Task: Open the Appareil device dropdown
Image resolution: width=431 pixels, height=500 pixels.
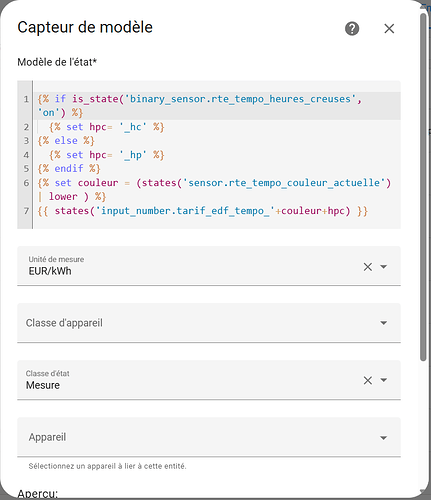Action: [209, 437]
